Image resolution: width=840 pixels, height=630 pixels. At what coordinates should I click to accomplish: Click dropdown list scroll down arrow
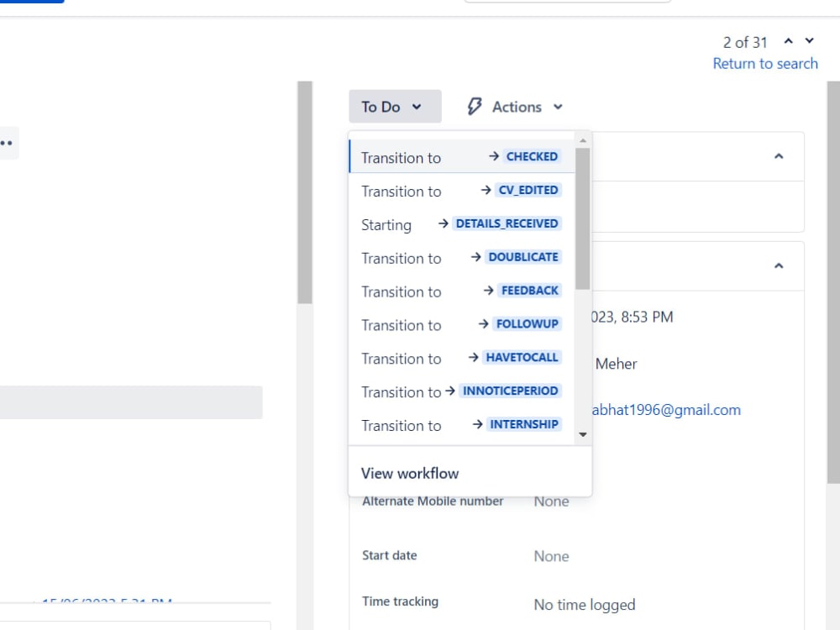(583, 434)
